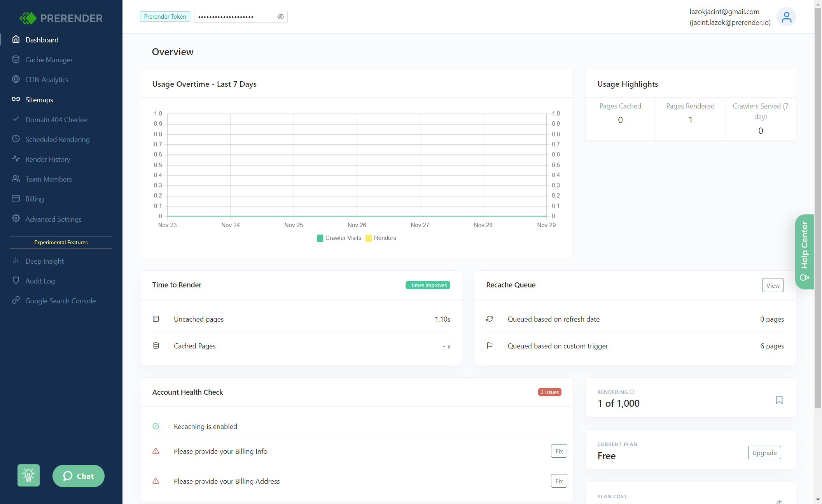Screen dimensions: 822x504
Task: Click the bookmark icon in Rendering card
Action: (779, 400)
